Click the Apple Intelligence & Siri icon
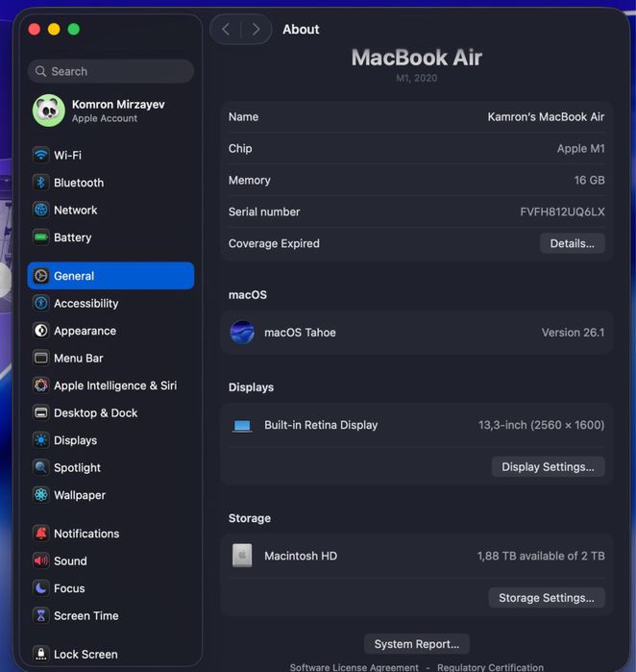636x672 pixels. click(x=41, y=386)
